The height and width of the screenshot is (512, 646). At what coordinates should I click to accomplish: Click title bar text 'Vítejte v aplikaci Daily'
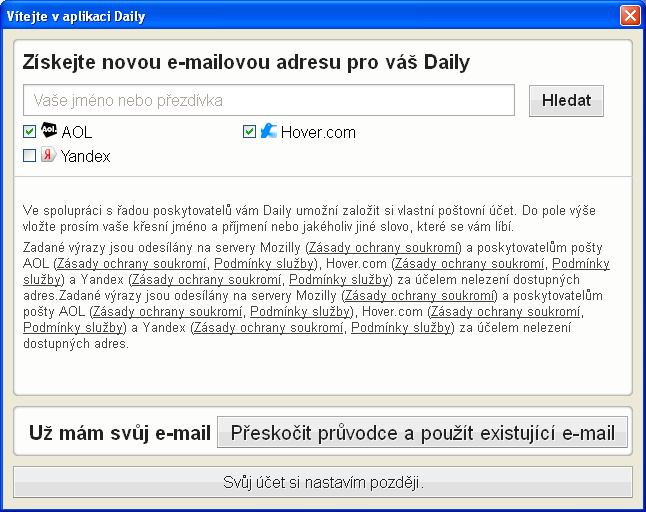(76, 16)
